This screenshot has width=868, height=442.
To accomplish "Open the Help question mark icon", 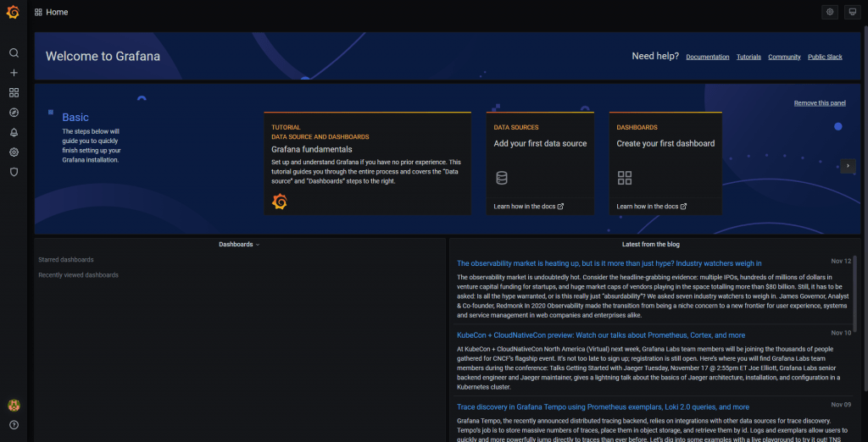I will click(14, 425).
